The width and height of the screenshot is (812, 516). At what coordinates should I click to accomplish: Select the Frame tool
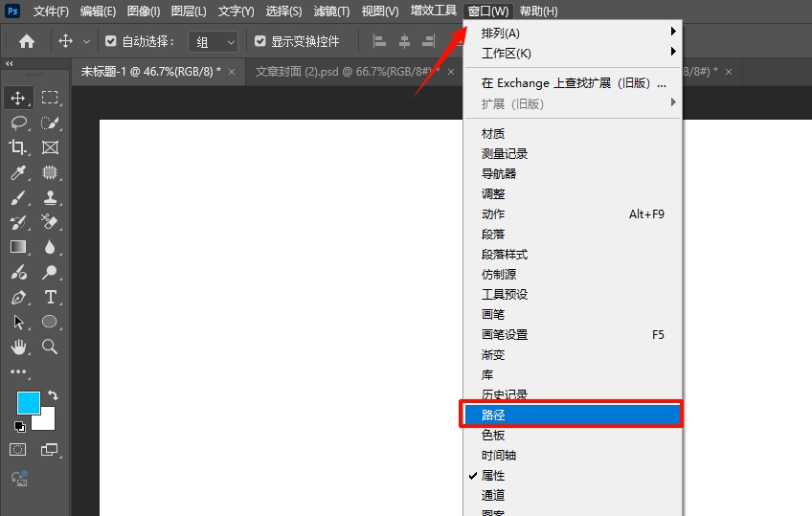point(50,147)
